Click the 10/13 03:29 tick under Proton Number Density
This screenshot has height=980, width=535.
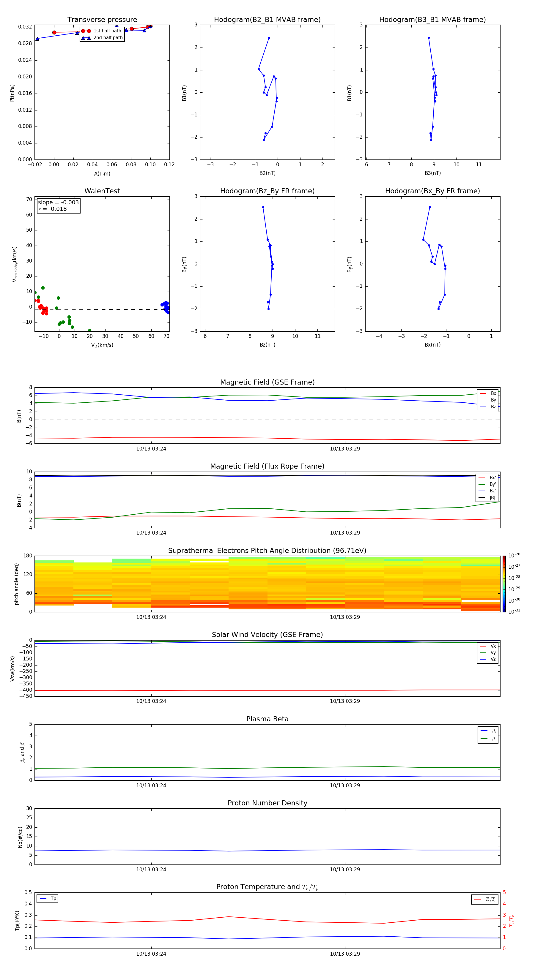coord(345,870)
